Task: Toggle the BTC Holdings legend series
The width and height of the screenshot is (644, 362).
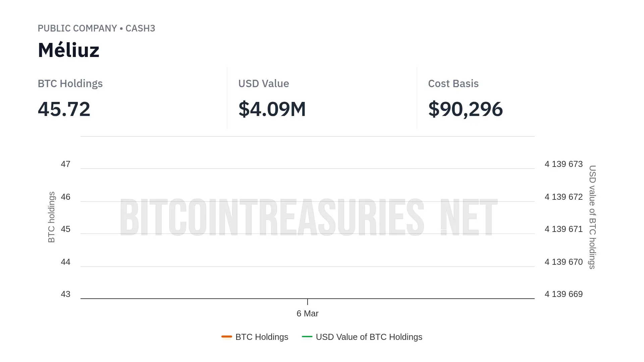Action: [x=262, y=337]
